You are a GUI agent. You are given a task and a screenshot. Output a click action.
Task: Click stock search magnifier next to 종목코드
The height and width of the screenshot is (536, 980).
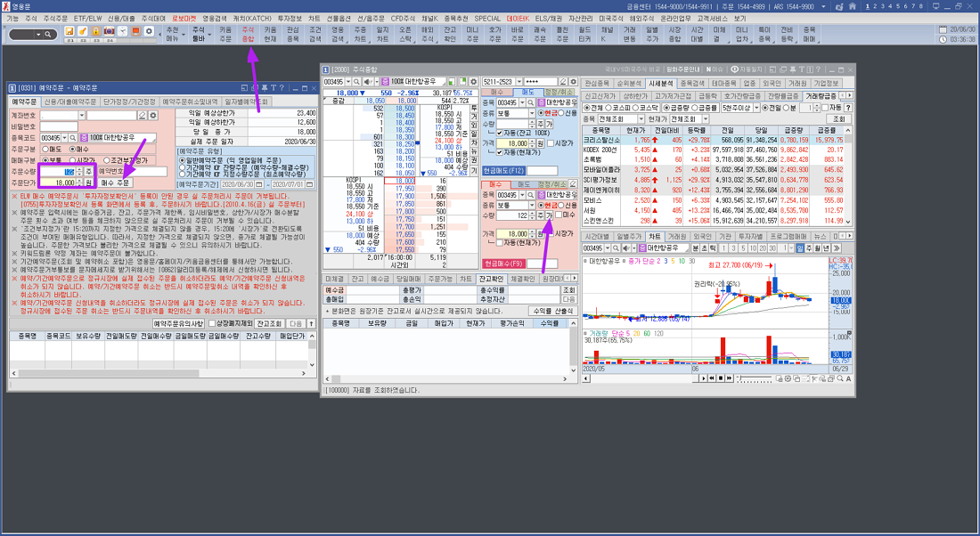[x=73, y=137]
